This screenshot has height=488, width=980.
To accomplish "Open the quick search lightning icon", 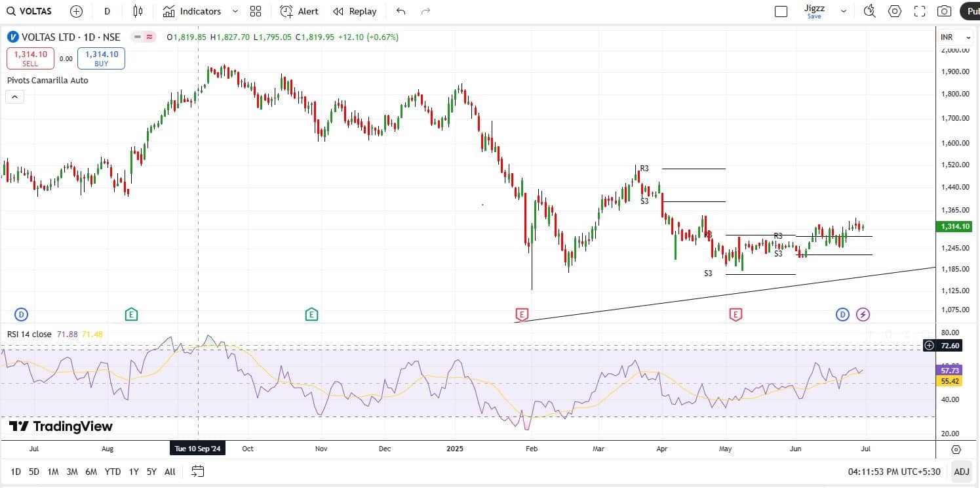I will [x=869, y=11].
